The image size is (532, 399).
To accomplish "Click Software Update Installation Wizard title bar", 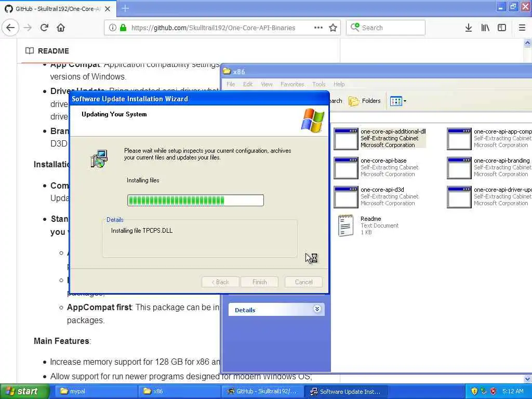I will (x=199, y=99).
